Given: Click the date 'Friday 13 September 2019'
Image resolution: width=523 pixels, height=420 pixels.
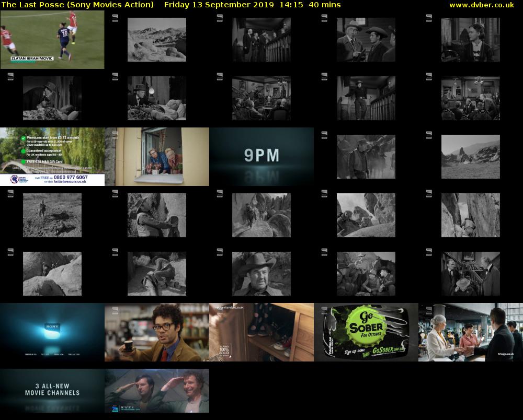Looking at the screenshot, I should coord(219,5).
